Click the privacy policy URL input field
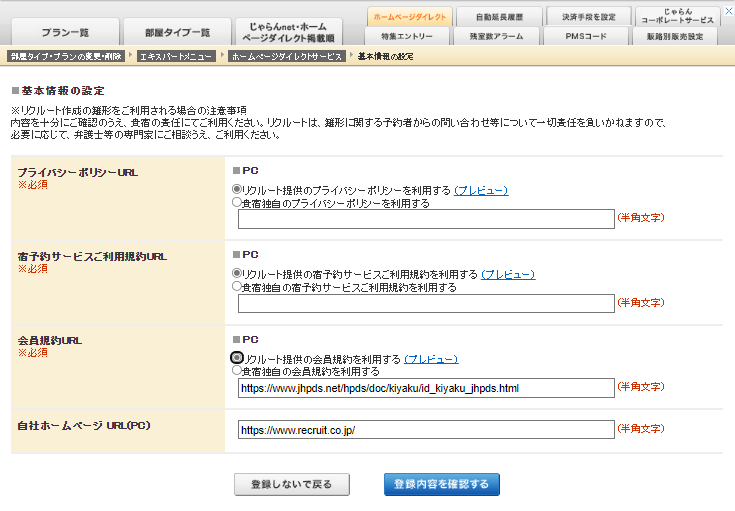 425,219
